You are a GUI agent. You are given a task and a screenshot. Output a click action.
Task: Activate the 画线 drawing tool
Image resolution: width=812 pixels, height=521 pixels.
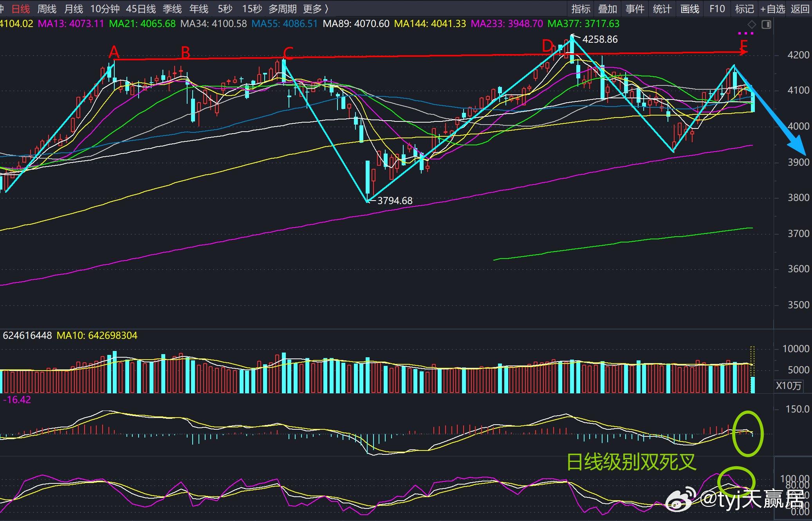point(689,9)
